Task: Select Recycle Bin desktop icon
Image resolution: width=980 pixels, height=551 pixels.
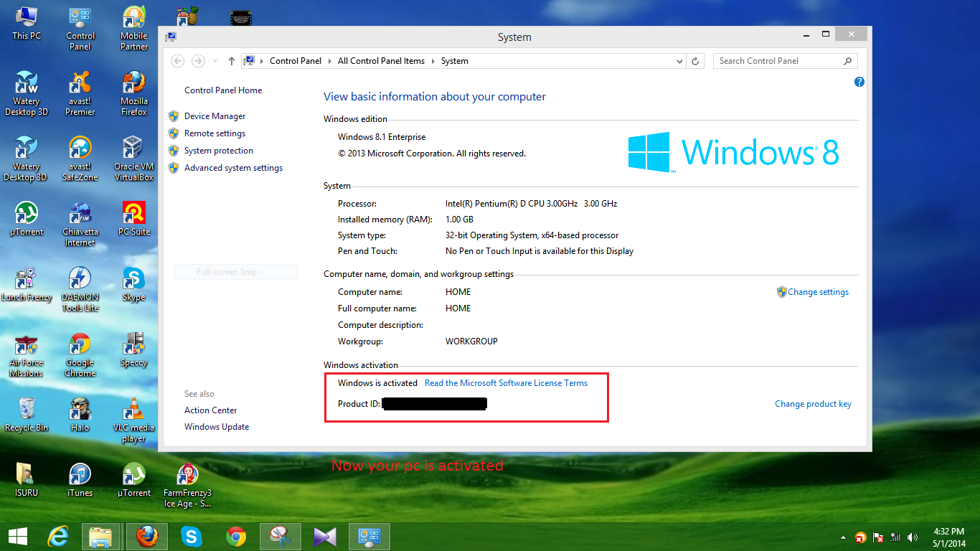Action: (x=27, y=415)
